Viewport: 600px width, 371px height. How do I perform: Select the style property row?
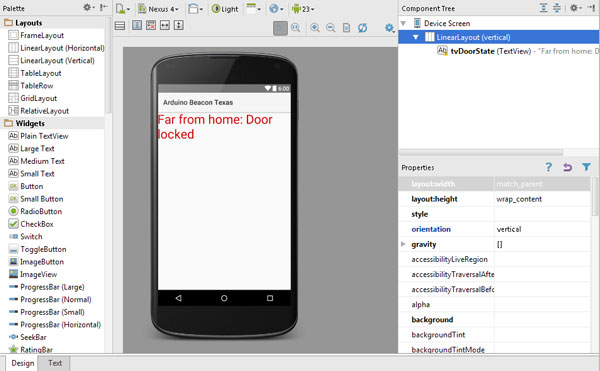coord(495,214)
